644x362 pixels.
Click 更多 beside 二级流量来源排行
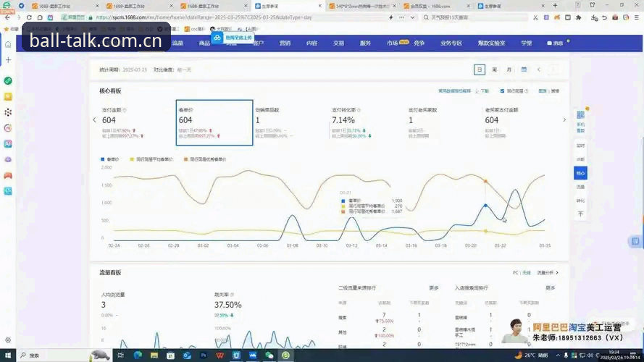434,288
